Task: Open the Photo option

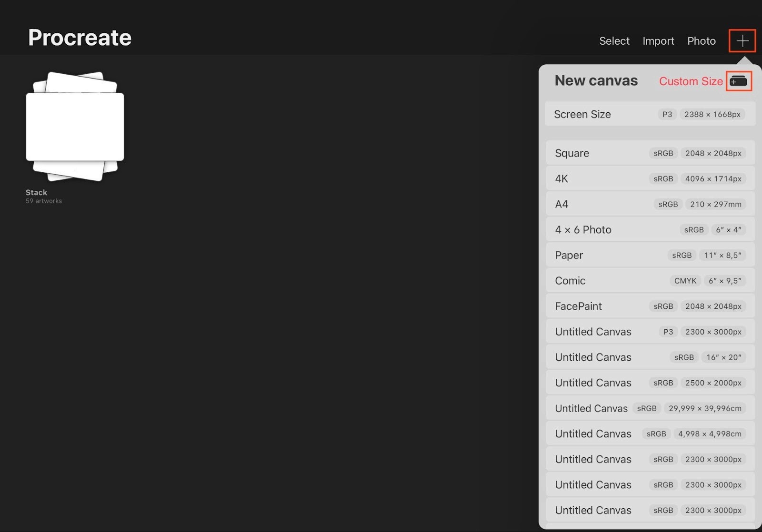Action: pos(701,41)
